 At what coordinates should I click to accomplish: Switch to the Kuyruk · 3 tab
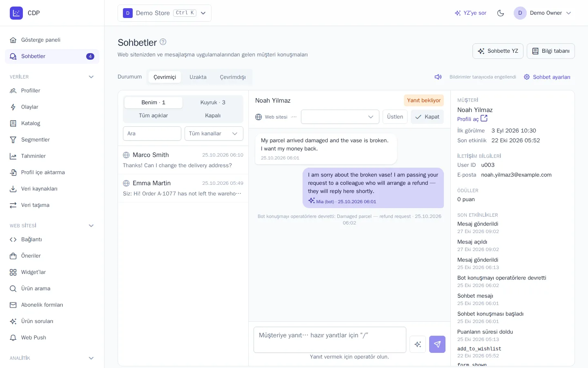[213, 102]
